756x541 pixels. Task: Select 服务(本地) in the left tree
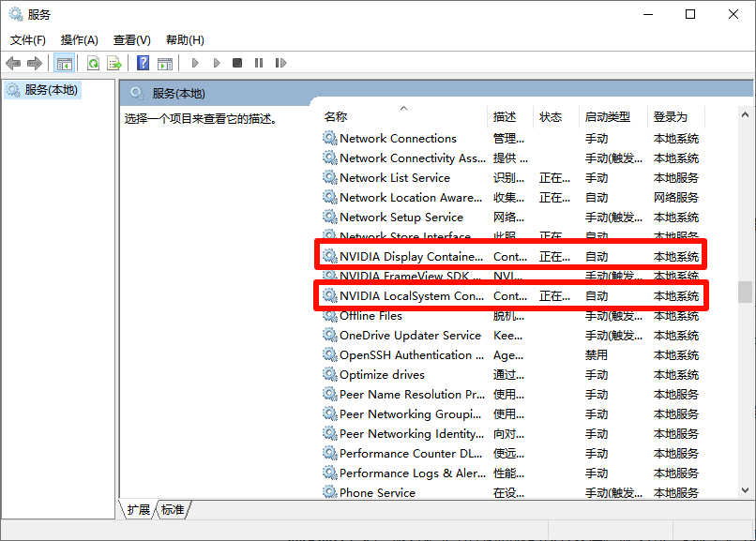(x=52, y=90)
